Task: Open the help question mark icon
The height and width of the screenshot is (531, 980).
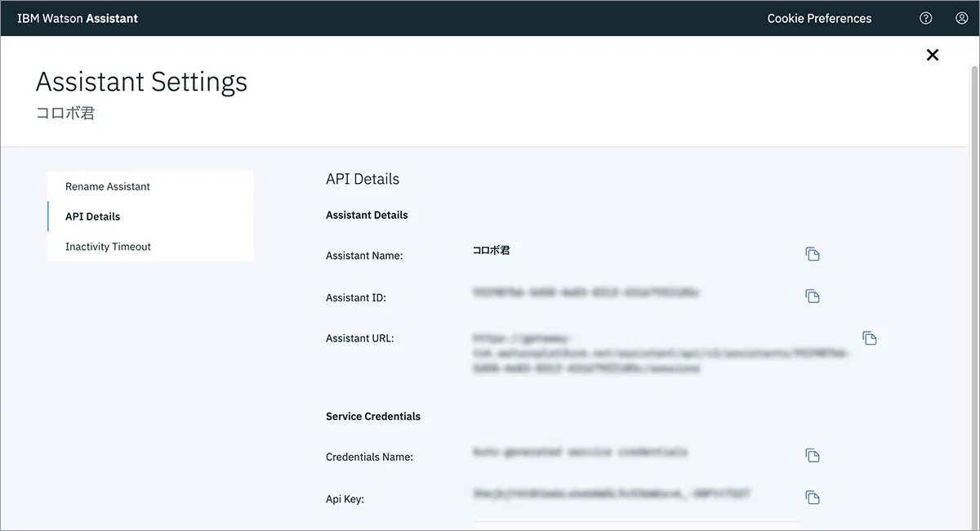Action: (925, 18)
